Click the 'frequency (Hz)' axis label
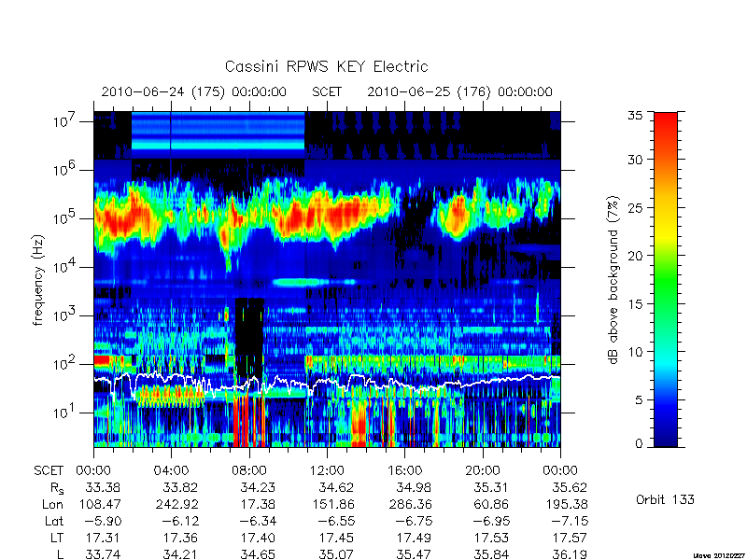Image resolution: width=747 pixels, height=560 pixels. click(x=38, y=280)
